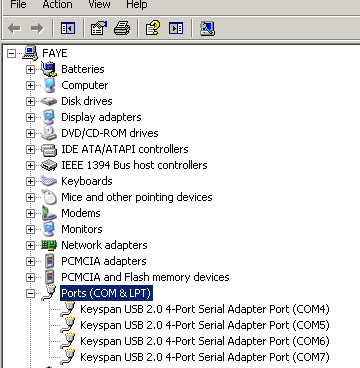The height and width of the screenshot is (368, 360).
Task: Click the Keyboards category icon
Action: 49,181
